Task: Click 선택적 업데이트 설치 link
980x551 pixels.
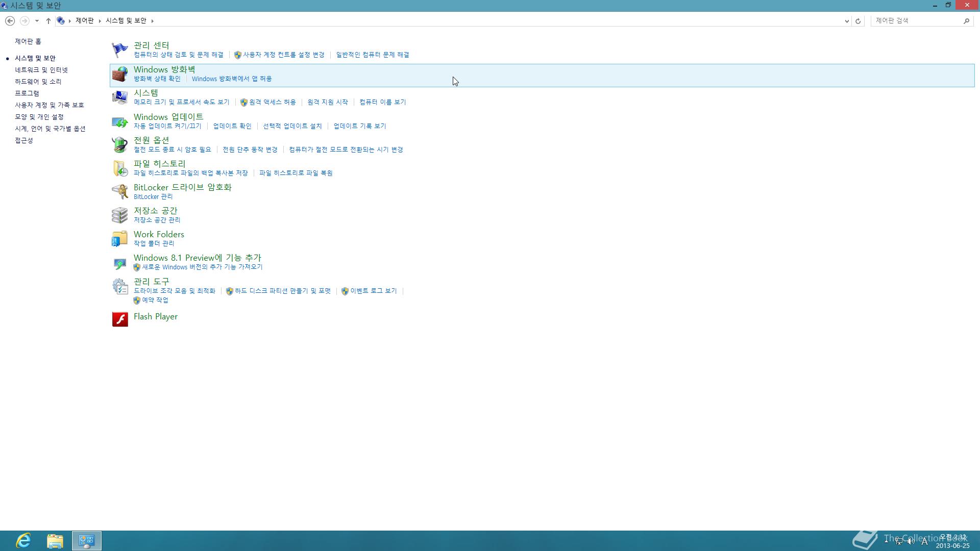Action: click(292, 126)
